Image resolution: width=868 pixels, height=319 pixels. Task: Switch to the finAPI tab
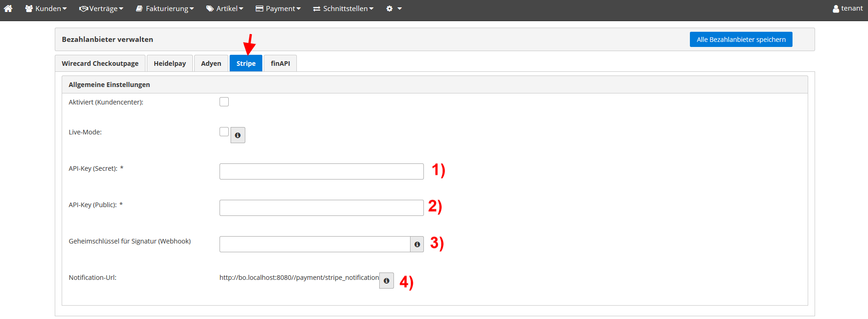280,64
